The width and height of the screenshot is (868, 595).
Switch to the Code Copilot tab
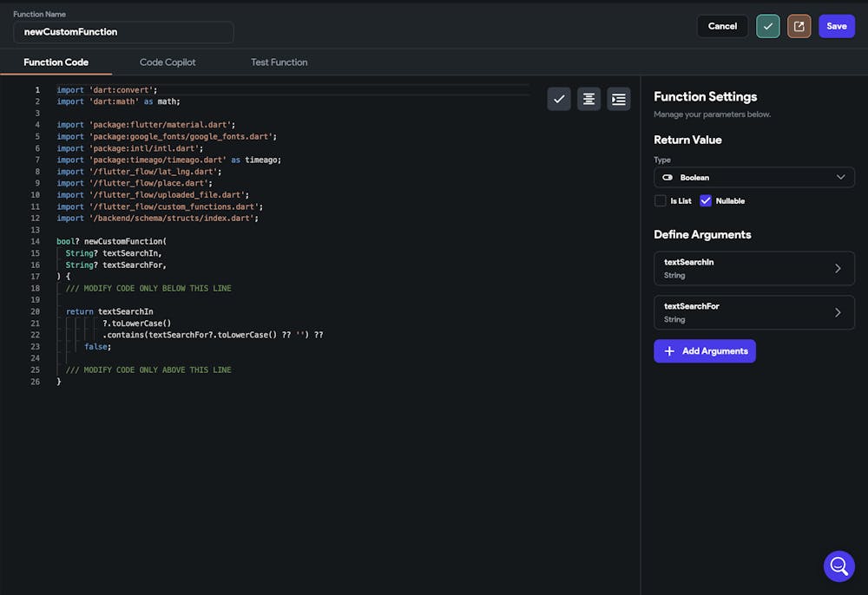(168, 62)
